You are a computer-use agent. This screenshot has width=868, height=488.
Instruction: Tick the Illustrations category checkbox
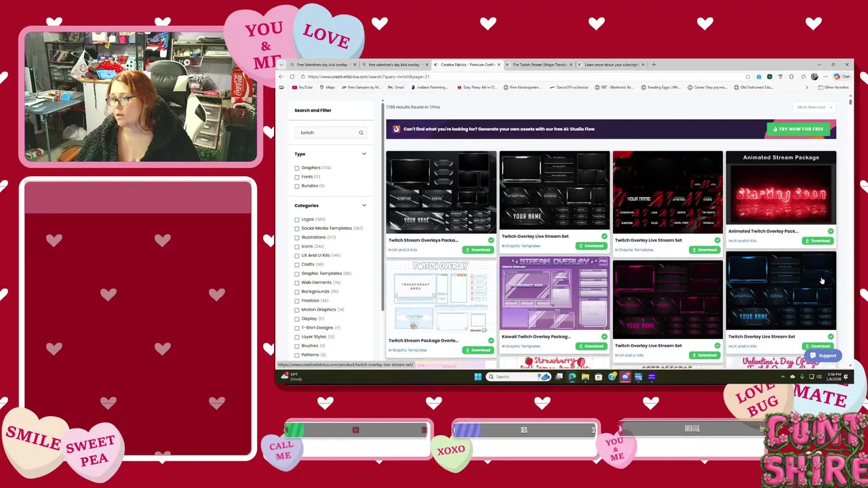coord(297,238)
